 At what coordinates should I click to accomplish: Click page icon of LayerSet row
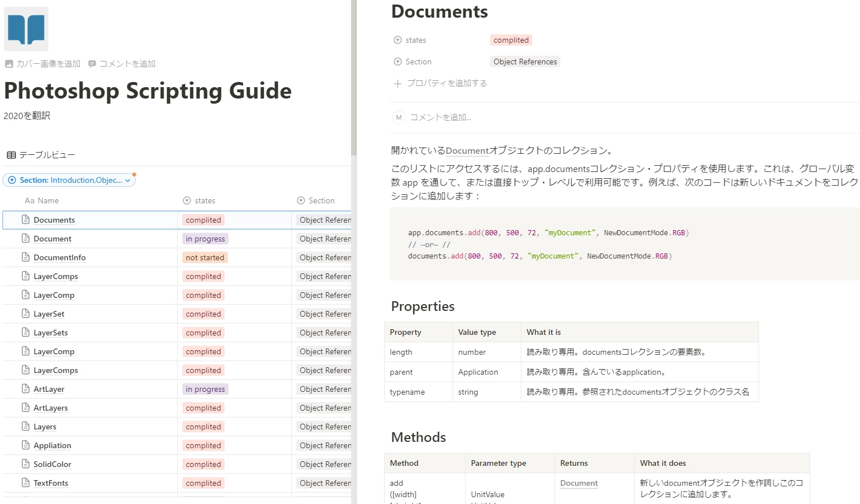[x=26, y=314]
